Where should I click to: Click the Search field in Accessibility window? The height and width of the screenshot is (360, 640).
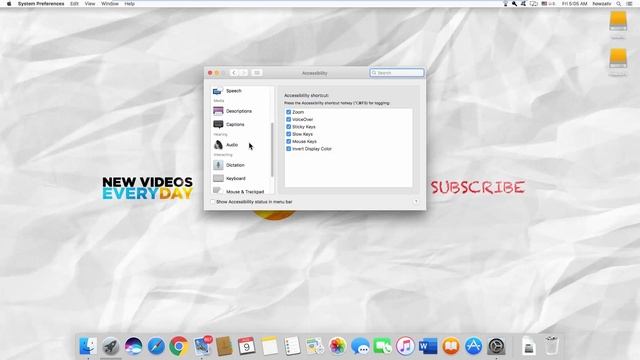397,73
